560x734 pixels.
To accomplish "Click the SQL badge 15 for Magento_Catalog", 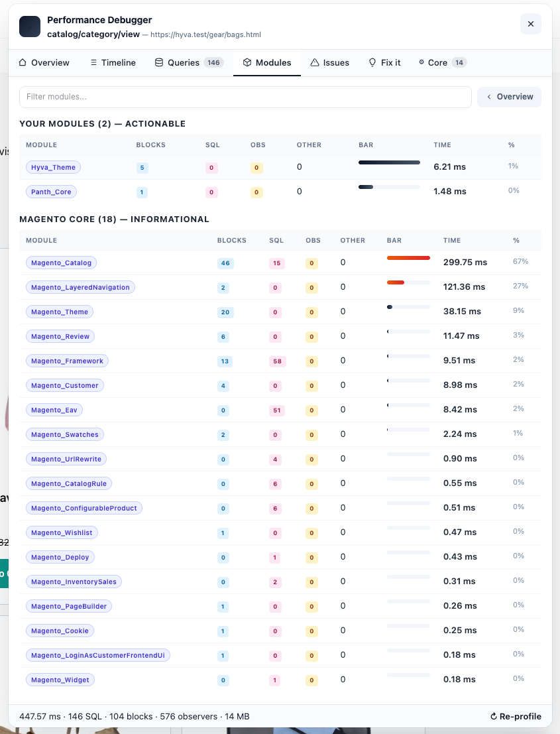I will coord(276,263).
